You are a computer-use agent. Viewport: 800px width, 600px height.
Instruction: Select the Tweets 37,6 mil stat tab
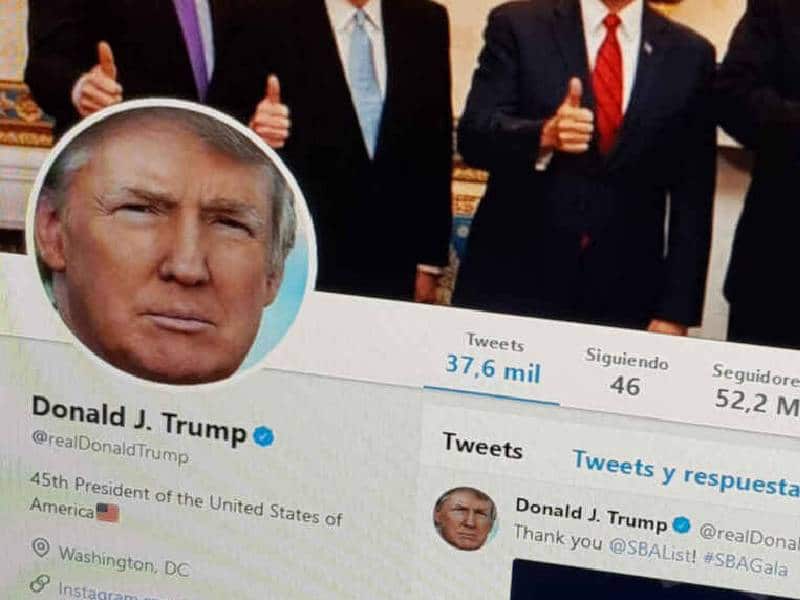tap(493, 363)
